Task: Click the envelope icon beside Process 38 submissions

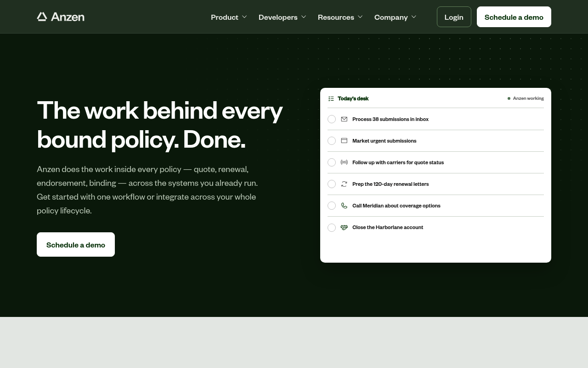Action: pyautogui.click(x=344, y=119)
